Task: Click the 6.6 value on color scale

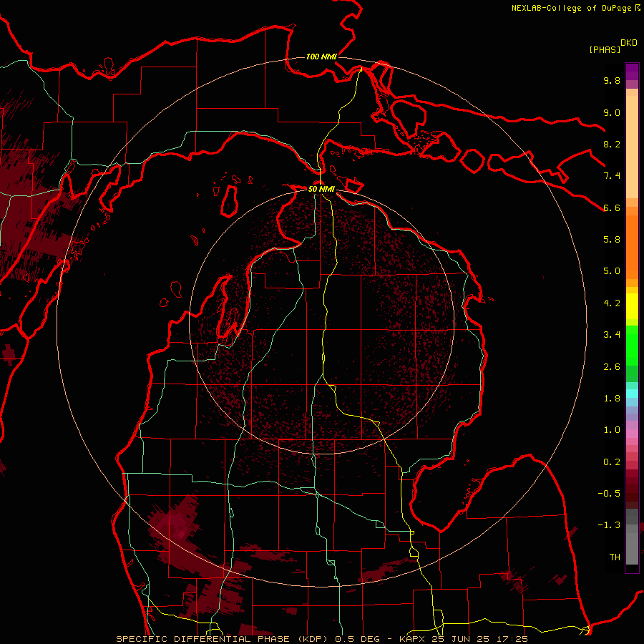Action: pos(612,208)
